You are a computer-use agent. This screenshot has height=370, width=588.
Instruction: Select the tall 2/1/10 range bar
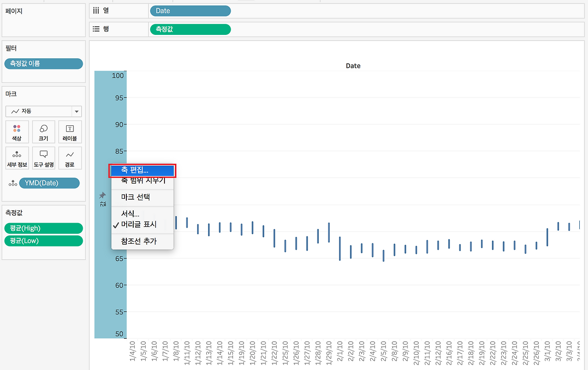pyautogui.click(x=340, y=248)
